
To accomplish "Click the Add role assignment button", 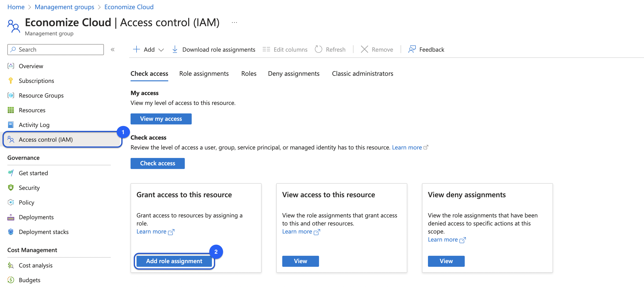I will tap(174, 261).
